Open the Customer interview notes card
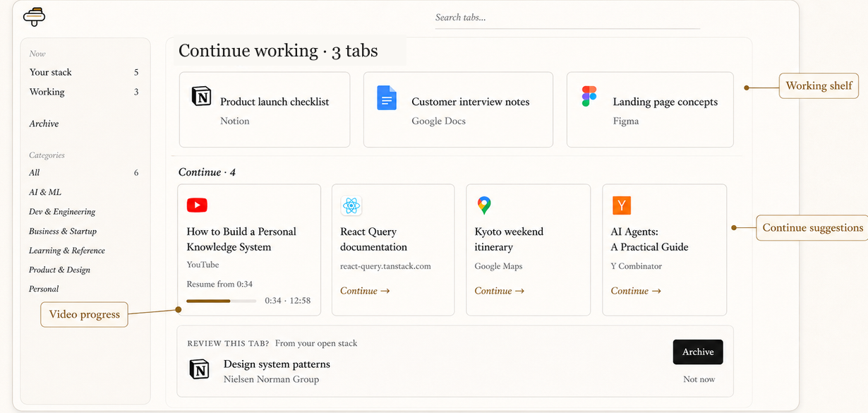Screen dimensions: 868x413 coord(458,109)
